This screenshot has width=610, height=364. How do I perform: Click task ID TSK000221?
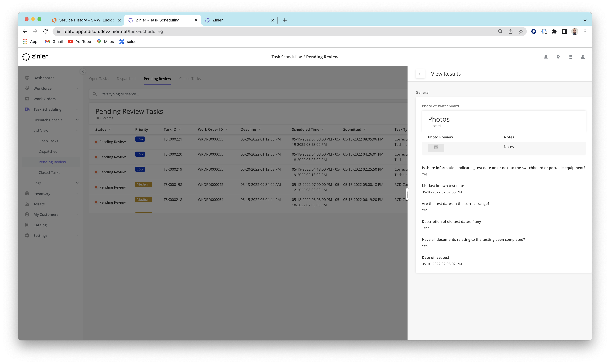[x=173, y=139]
